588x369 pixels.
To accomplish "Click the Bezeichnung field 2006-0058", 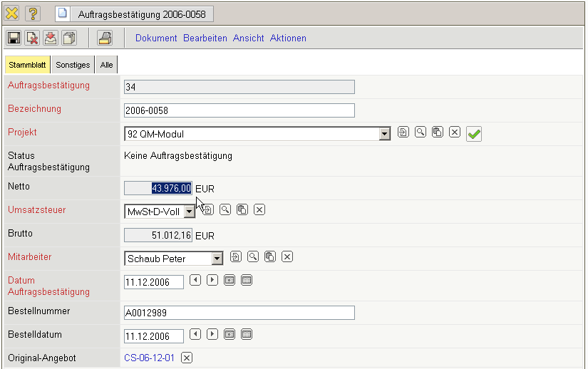I will (x=239, y=110).
